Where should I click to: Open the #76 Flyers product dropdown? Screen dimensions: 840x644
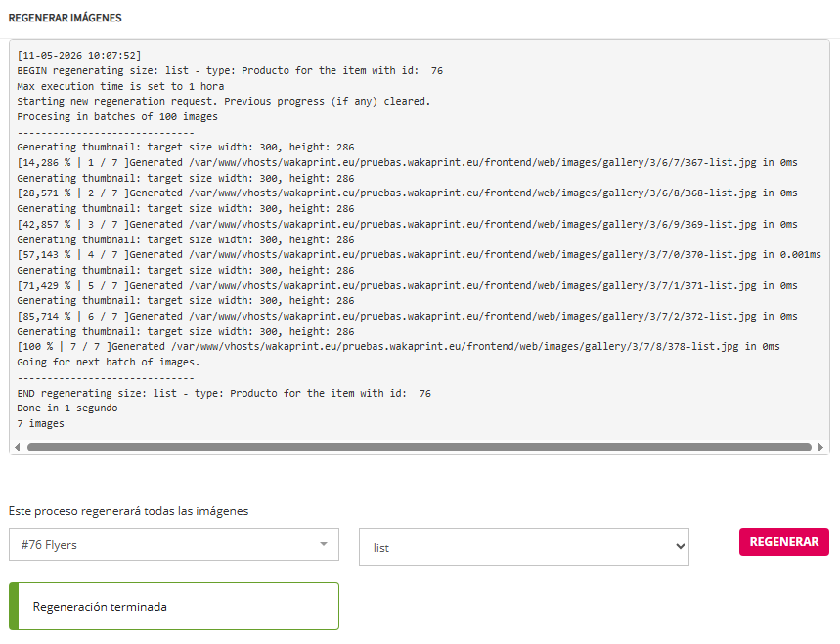tap(174, 544)
